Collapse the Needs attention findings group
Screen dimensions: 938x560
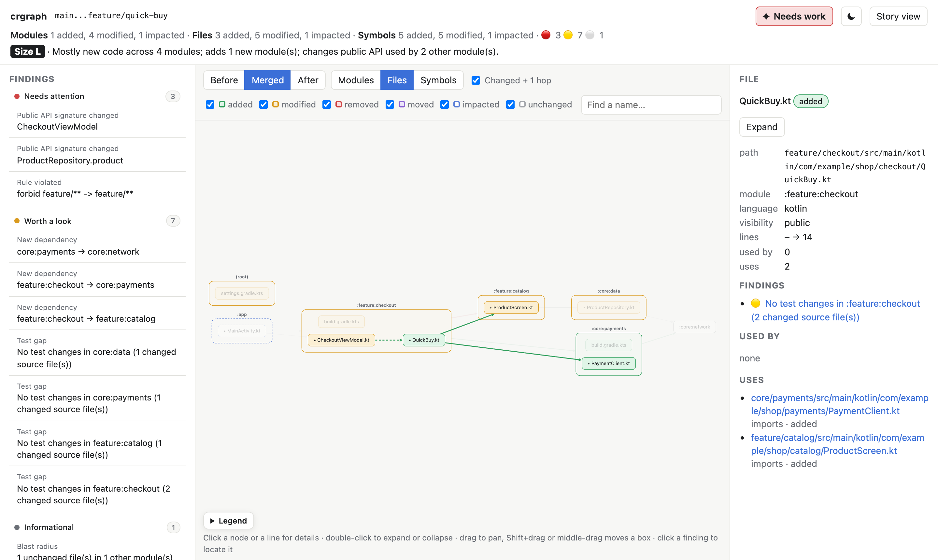[x=97, y=96]
